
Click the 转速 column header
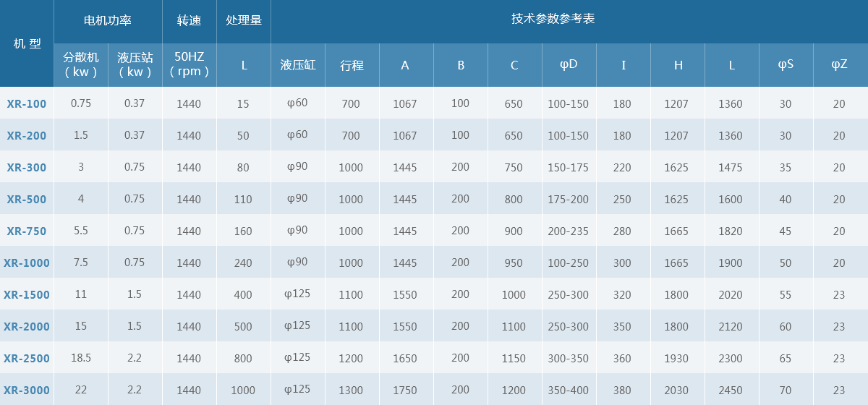(x=189, y=21)
